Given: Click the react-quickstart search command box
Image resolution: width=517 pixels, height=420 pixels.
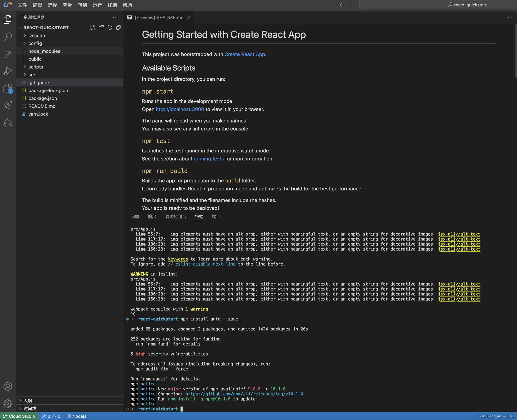Looking at the screenshot, I should click(x=438, y=5).
